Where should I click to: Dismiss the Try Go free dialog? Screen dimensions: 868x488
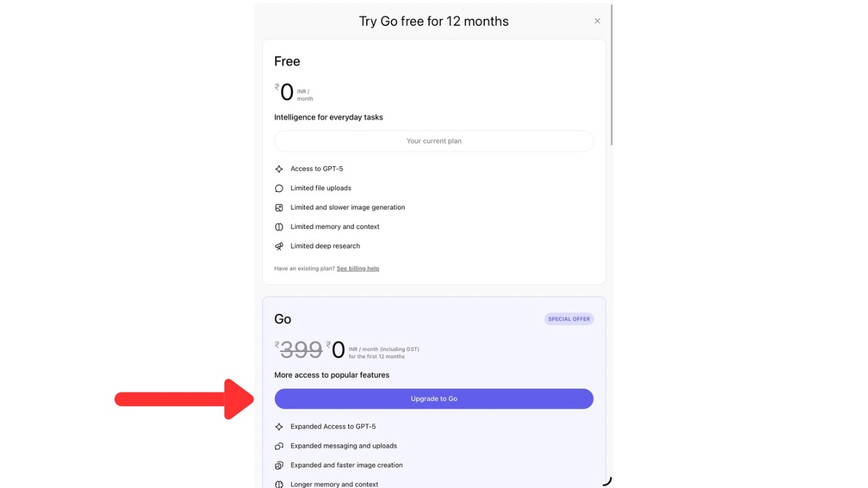pyautogui.click(x=597, y=20)
